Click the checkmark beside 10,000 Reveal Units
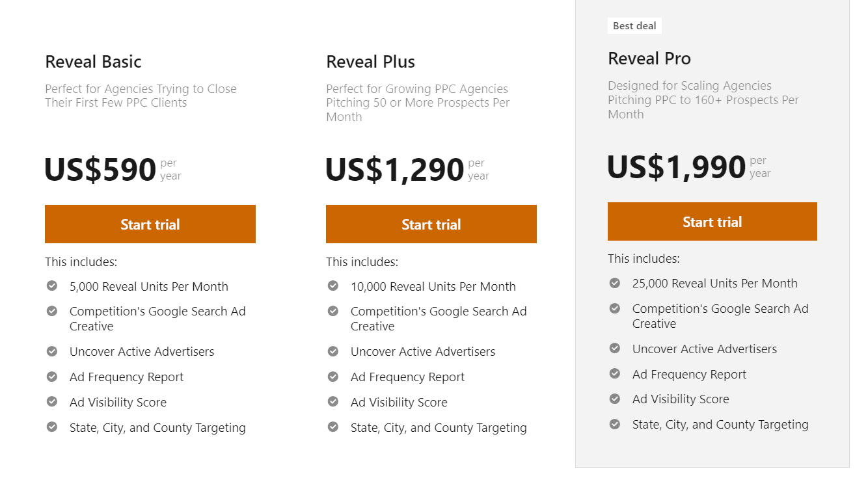868x480 pixels. [x=333, y=286]
